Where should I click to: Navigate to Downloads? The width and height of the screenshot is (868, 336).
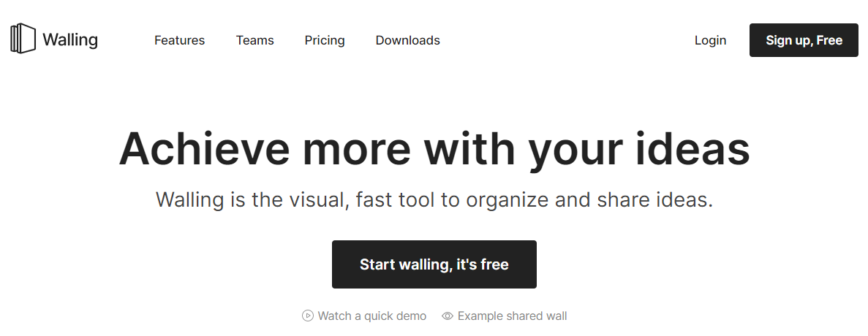point(407,40)
